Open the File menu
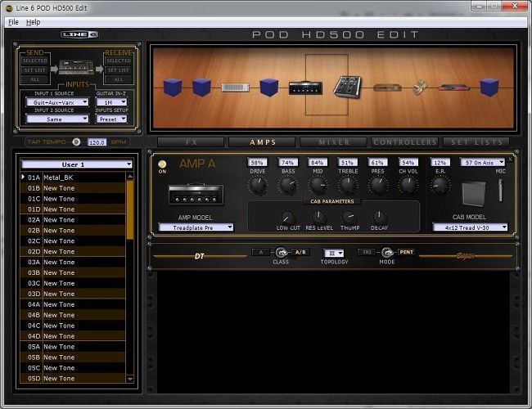This screenshot has width=532, height=409. pos(13,22)
